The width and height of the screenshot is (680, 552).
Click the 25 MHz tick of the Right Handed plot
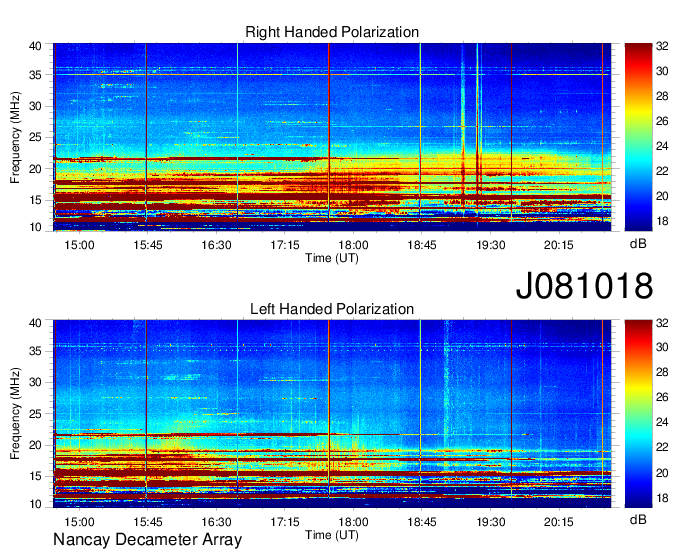(35, 137)
